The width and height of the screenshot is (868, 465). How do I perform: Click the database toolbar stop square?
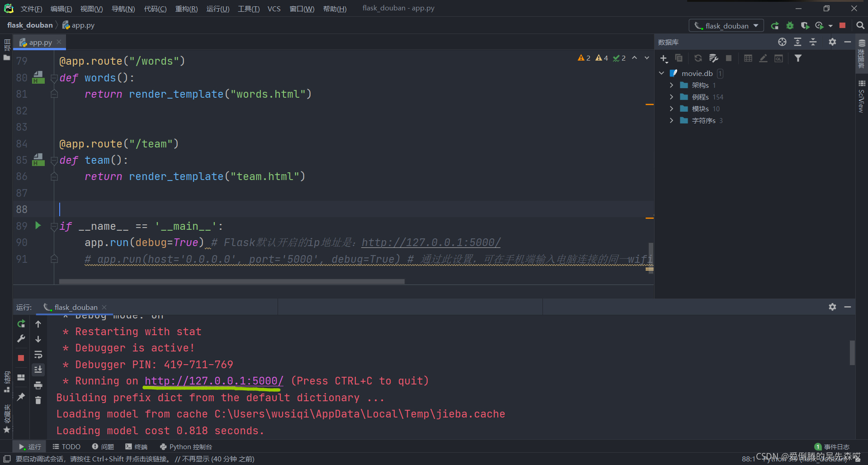[x=729, y=58]
